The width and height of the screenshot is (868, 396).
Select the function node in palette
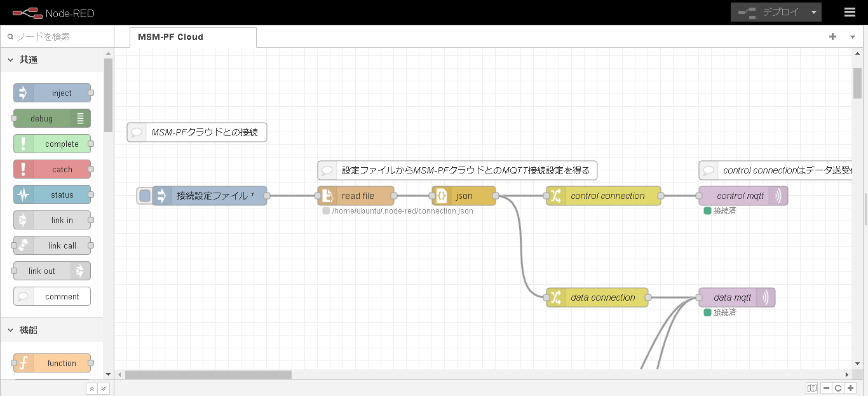pos(52,363)
